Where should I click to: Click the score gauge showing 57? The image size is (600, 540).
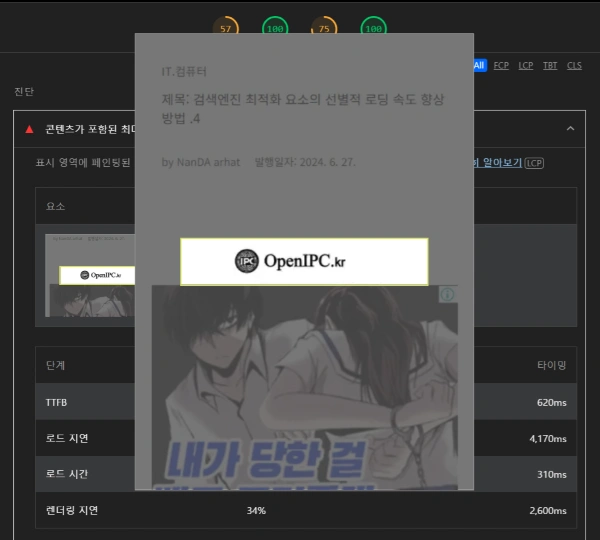(226, 28)
